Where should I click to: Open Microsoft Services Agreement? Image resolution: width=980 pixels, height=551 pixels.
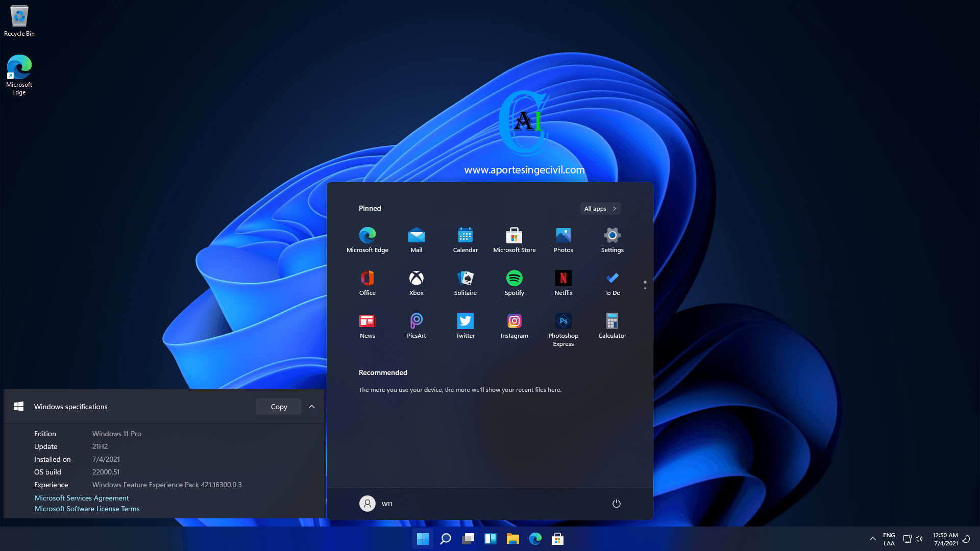(x=81, y=497)
